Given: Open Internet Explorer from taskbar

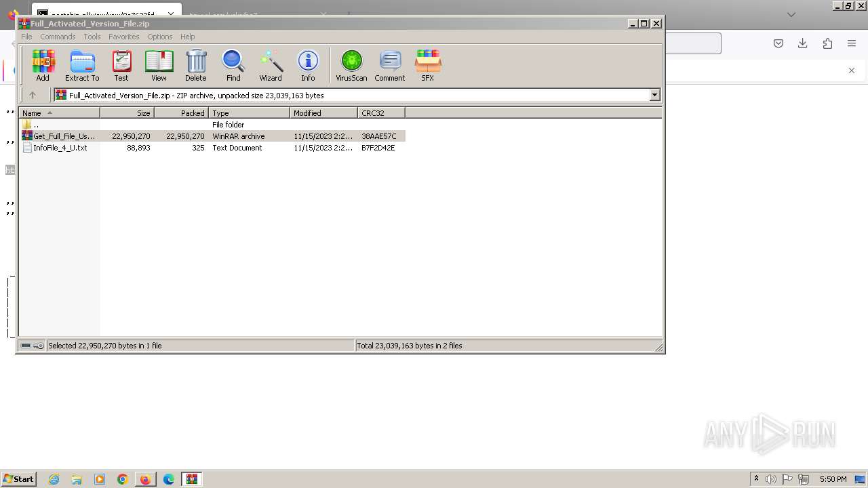Looking at the screenshot, I should point(54,479).
